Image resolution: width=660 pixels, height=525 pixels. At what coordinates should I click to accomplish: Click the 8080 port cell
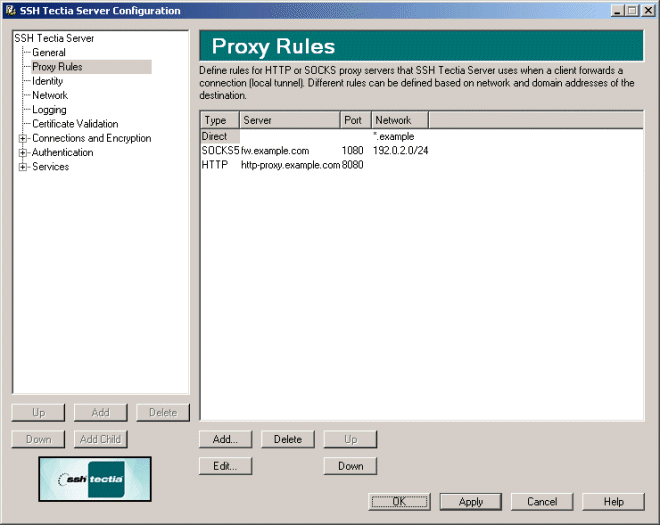[352, 165]
